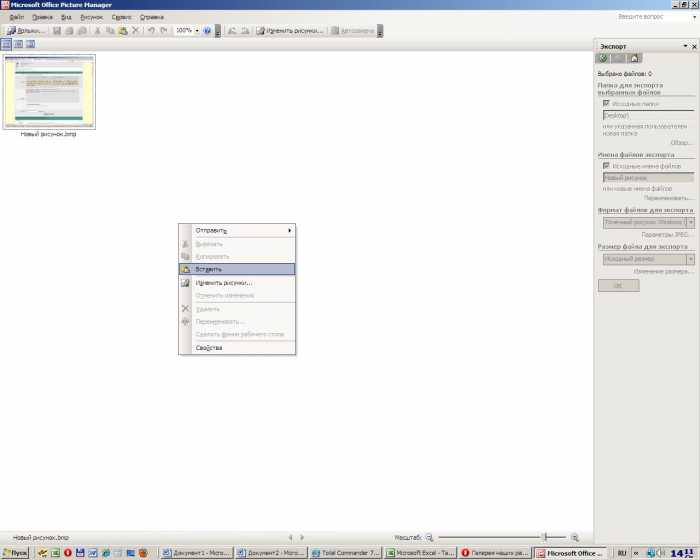Expand the export file size dropdown
Viewport: 700px width, 560px height.
(x=690, y=259)
